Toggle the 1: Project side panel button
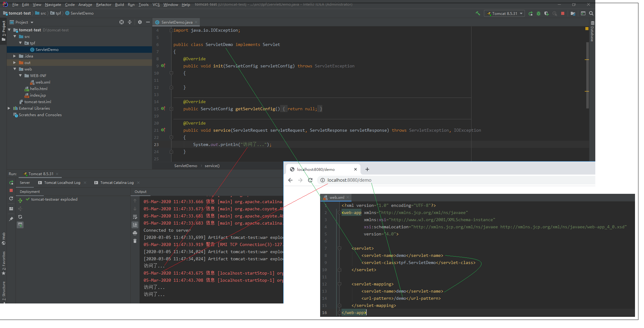This screenshot has height=328, width=644. pyautogui.click(x=3, y=31)
